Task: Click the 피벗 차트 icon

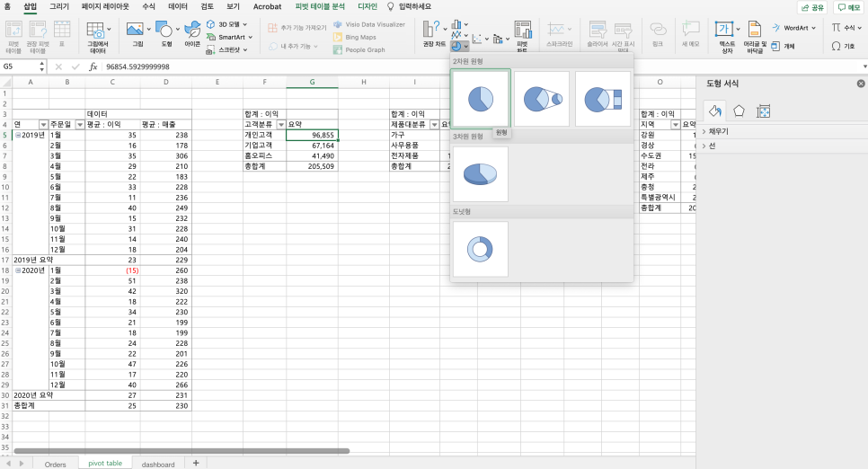Action: tap(522, 36)
